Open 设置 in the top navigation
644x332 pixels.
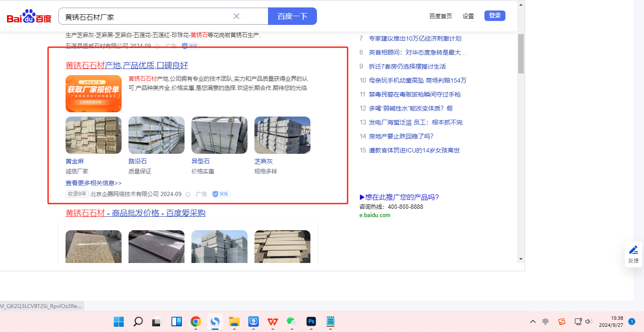[468, 16]
